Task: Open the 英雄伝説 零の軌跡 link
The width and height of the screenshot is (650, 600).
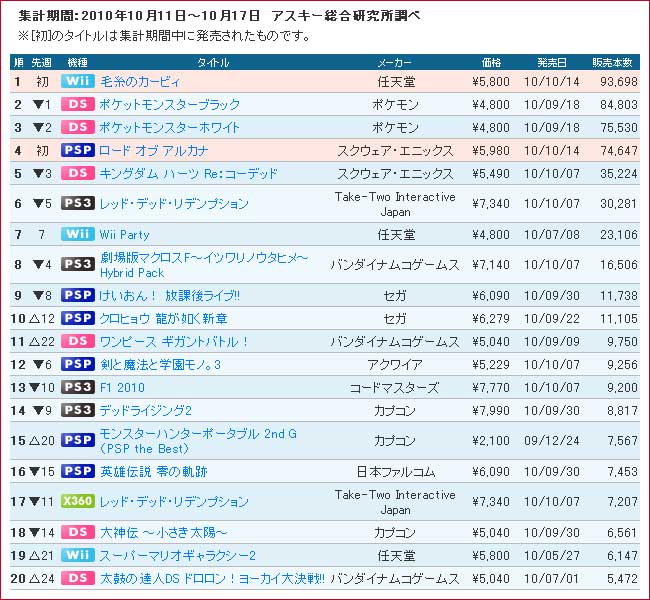Action: point(153,471)
